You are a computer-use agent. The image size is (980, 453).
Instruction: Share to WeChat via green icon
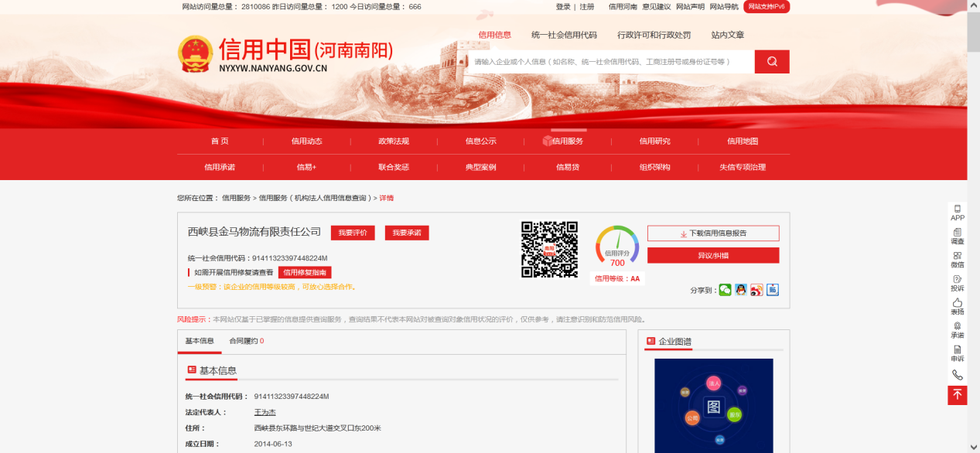725,290
